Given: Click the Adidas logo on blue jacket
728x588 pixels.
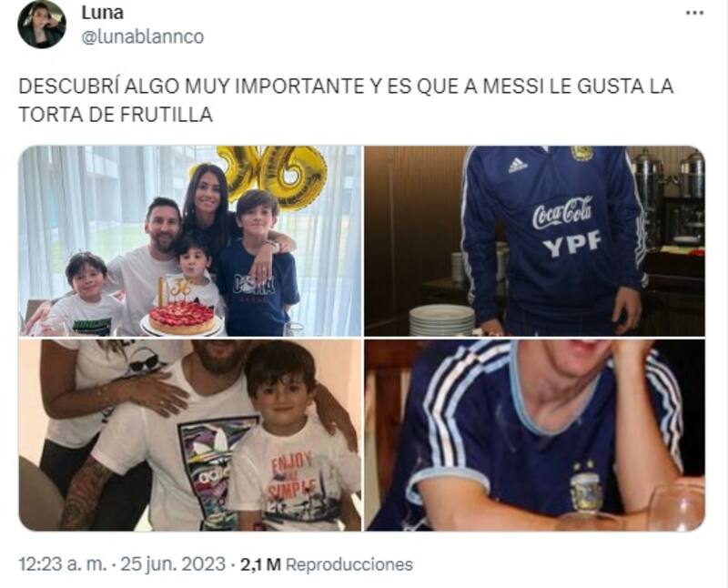Looking at the screenshot, I should pyautogui.click(x=518, y=165).
